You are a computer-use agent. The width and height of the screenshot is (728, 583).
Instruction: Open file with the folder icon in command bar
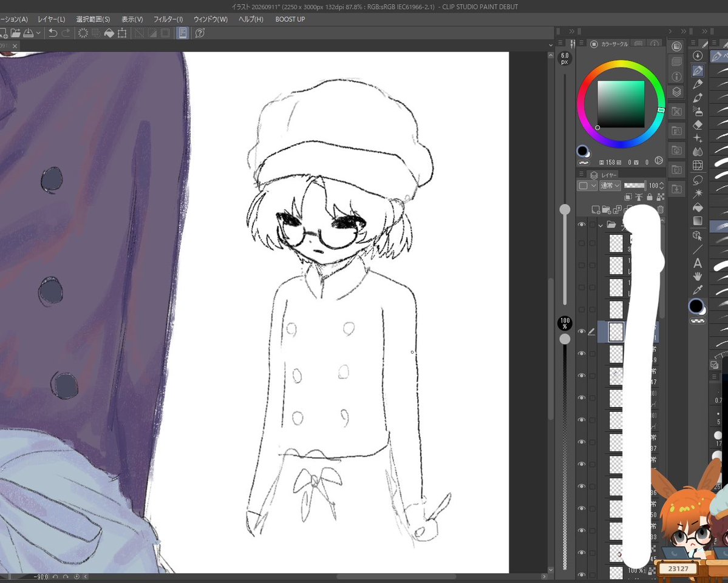tap(15, 33)
